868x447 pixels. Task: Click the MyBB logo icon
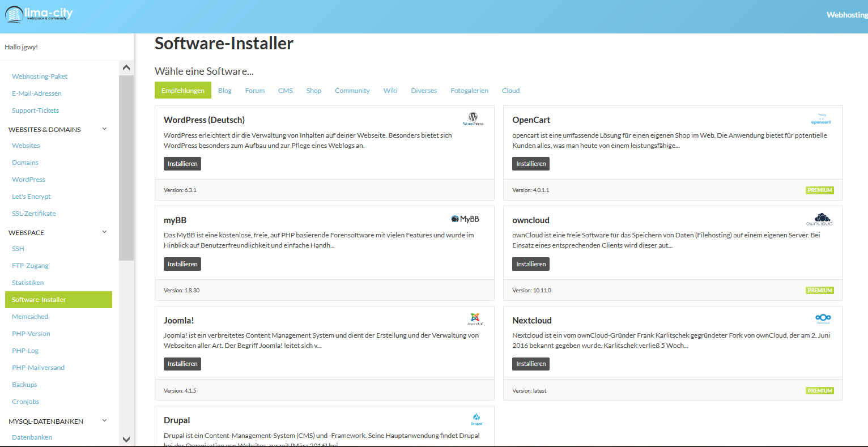[465, 219]
